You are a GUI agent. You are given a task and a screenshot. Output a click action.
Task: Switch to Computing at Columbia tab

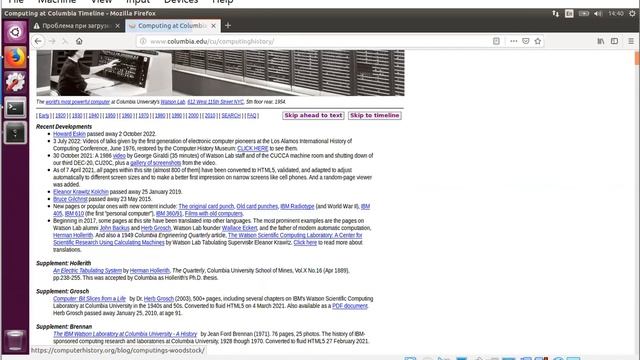[172, 26]
